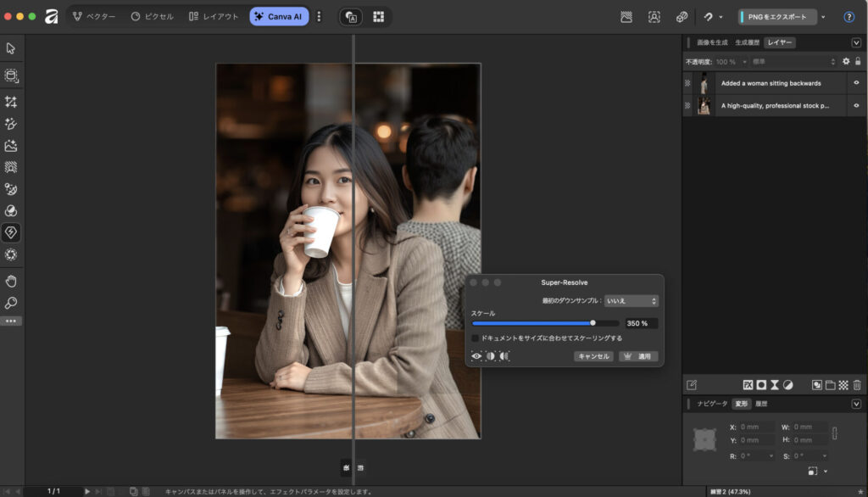This screenshot has width=868, height=497.
Task: Click the FX layer effects icon
Action: pos(748,385)
